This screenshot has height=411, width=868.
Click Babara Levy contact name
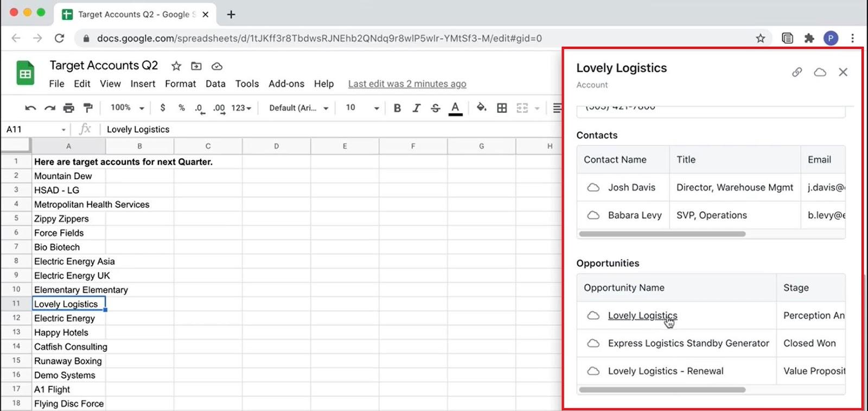tap(635, 215)
